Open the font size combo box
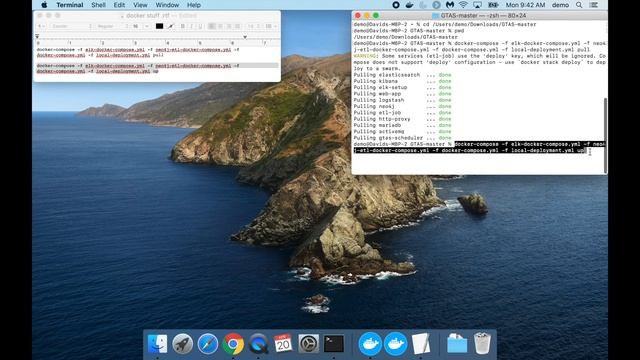Screen dimensions: 640x360 tap(140, 26)
